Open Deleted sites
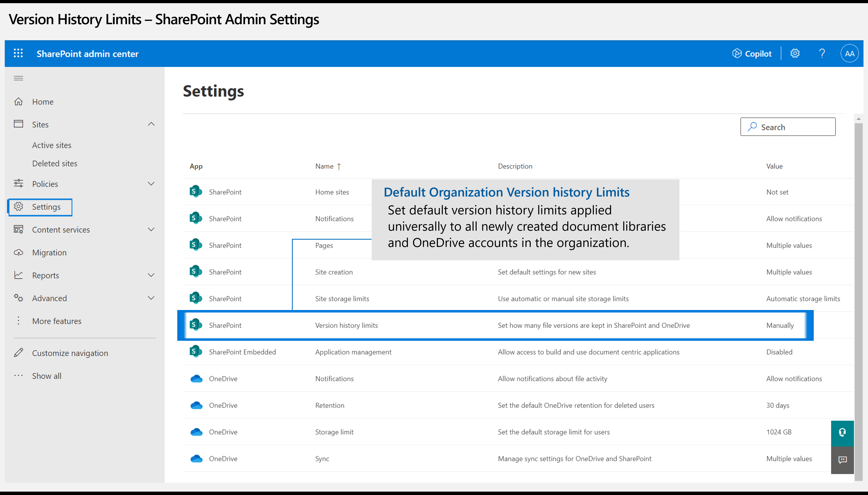 coord(55,163)
